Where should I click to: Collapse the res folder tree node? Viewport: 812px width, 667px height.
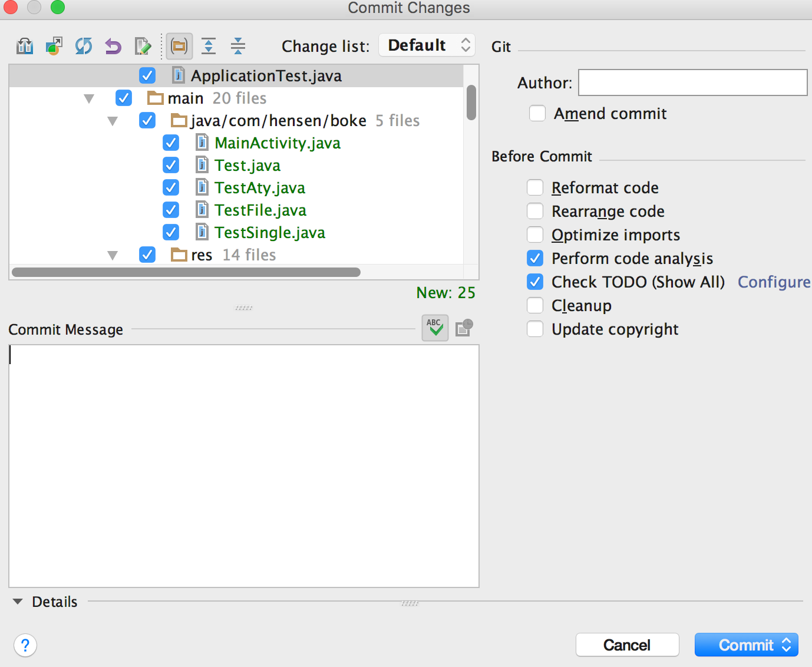[x=113, y=255]
